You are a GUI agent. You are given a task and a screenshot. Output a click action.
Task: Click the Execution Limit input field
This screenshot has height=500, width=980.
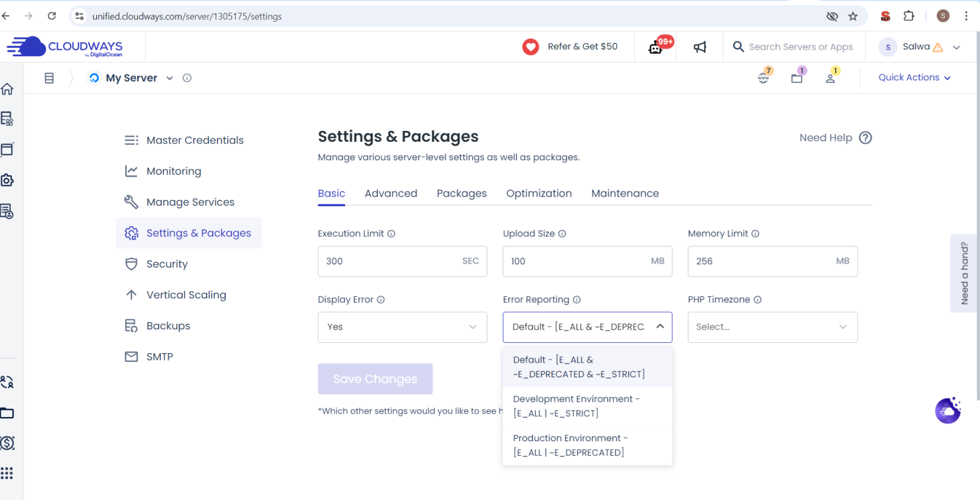coord(403,261)
